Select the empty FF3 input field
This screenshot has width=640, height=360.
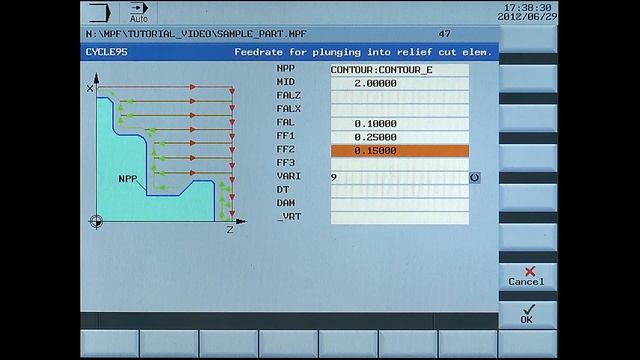tap(399, 164)
